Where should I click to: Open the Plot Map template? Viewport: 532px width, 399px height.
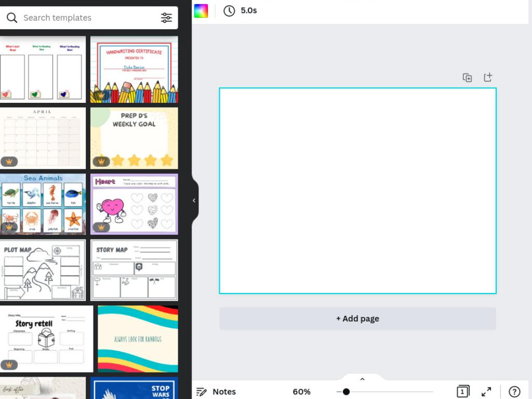pos(43,270)
